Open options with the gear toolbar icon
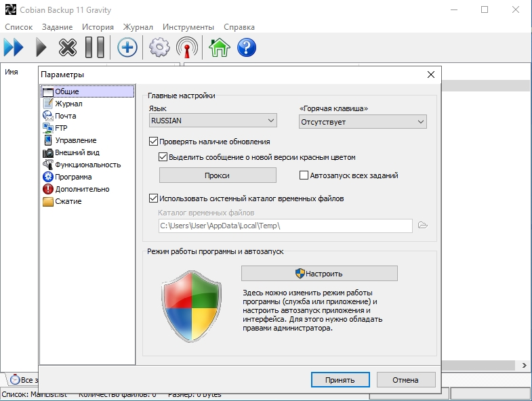Image resolution: width=532 pixels, height=401 pixels. pyautogui.click(x=159, y=47)
